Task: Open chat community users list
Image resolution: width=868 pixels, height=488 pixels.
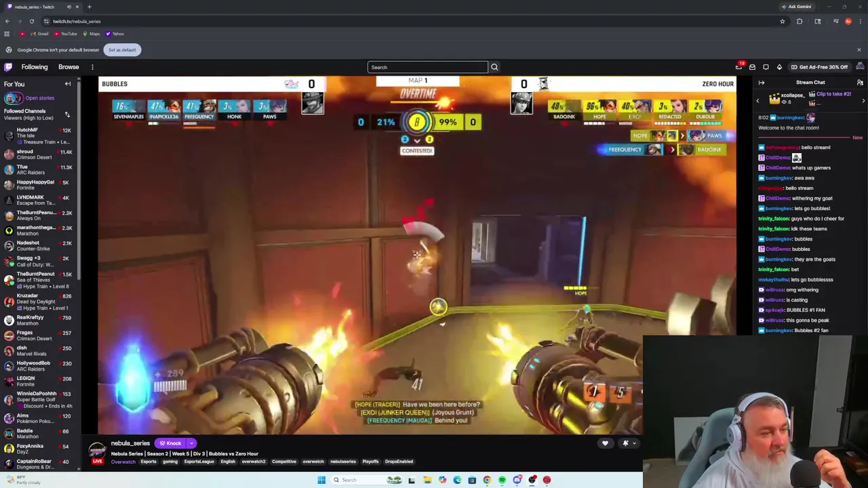Action: click(860, 83)
